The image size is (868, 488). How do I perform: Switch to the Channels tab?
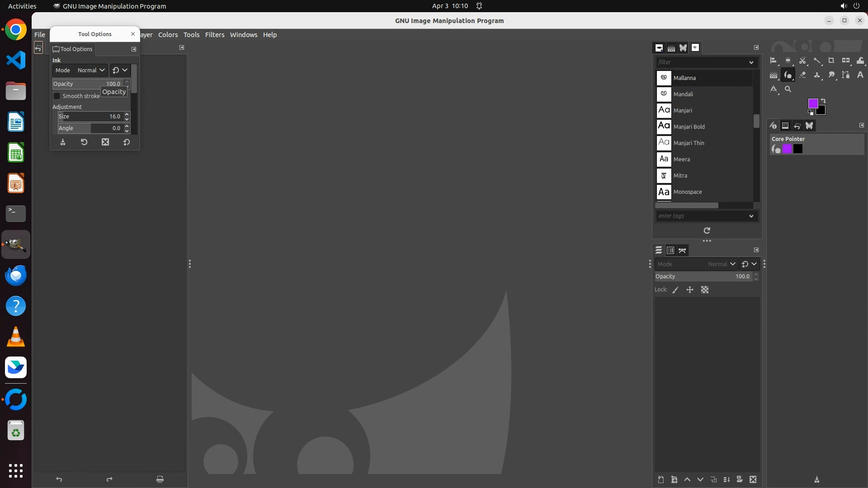pos(670,250)
